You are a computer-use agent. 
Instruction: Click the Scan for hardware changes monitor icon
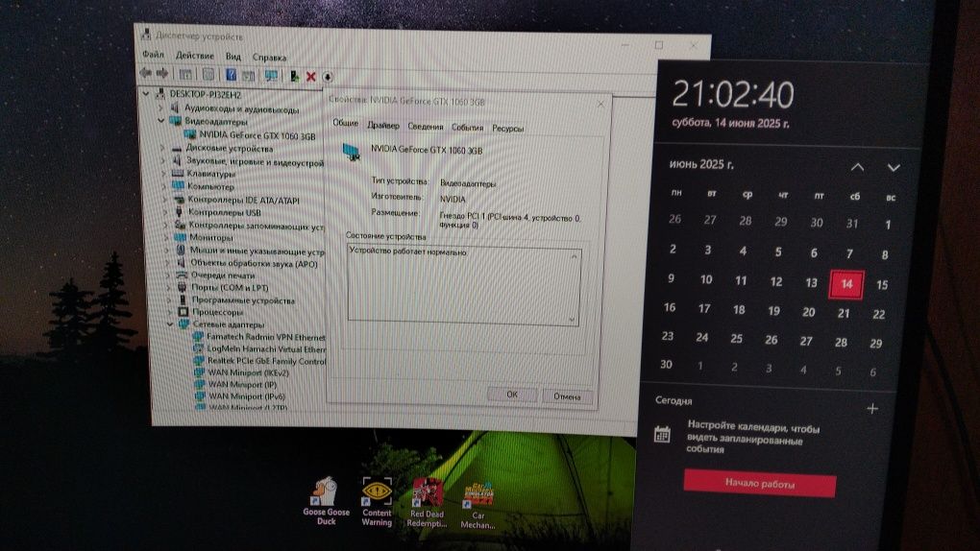(271, 76)
